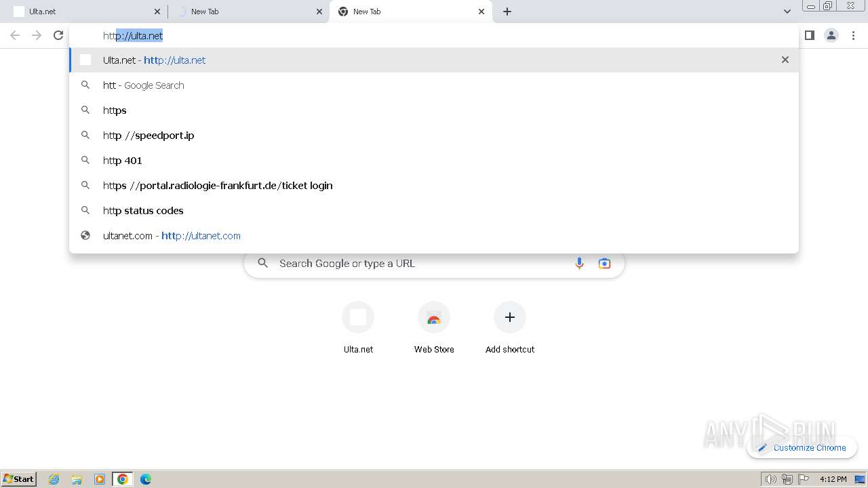Open the Chrome three-dot menu
The image size is (868, 488).
click(853, 35)
